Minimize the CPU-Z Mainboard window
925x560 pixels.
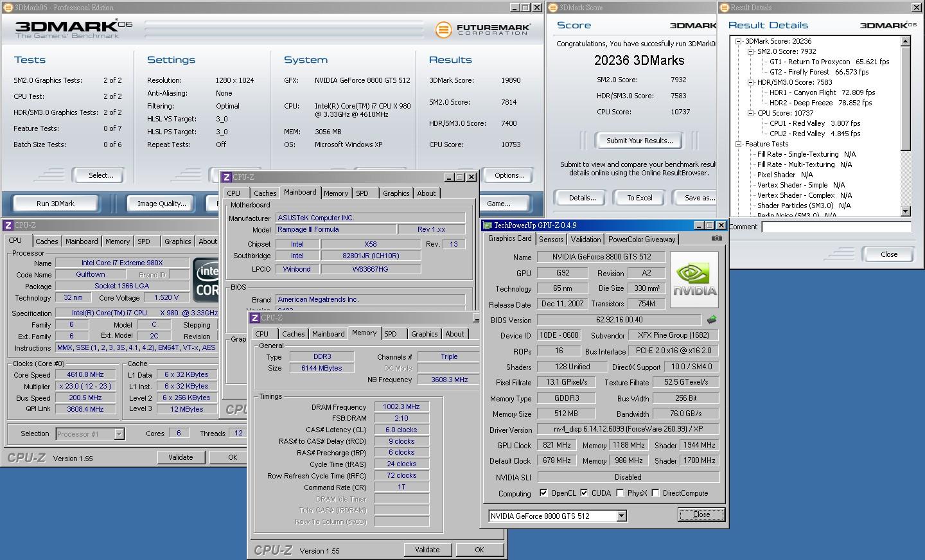click(x=450, y=177)
